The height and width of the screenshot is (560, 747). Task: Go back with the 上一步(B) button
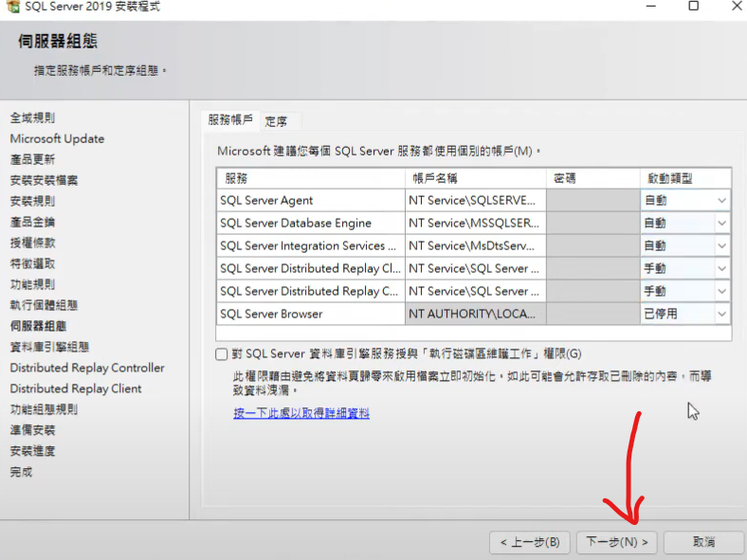coord(530,542)
